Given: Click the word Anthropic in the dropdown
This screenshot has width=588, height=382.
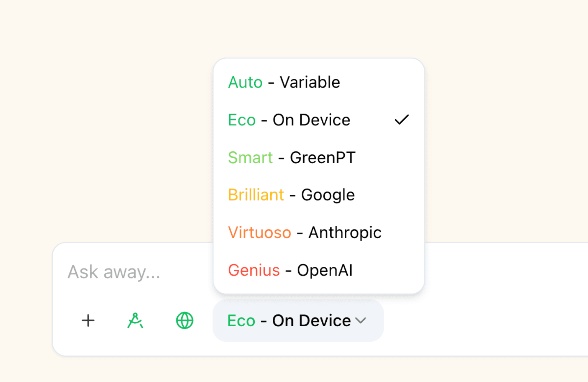Looking at the screenshot, I should click(x=345, y=233).
